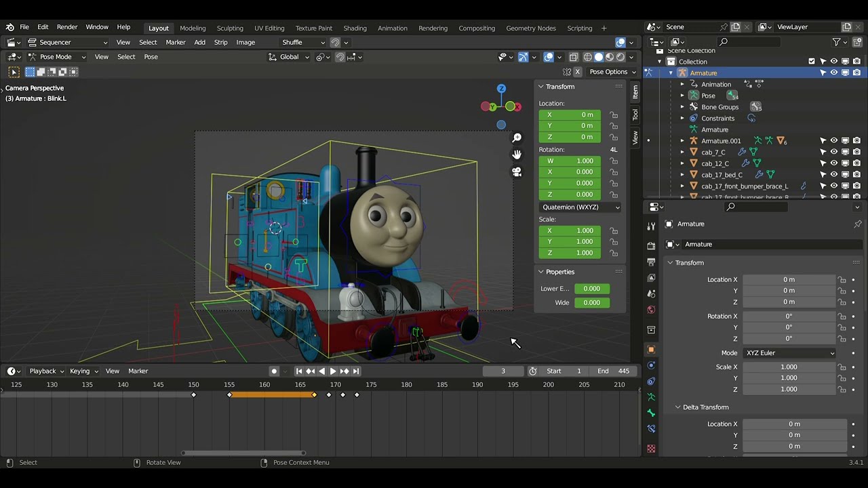
Task: Select material preview shading
Action: (x=610, y=57)
